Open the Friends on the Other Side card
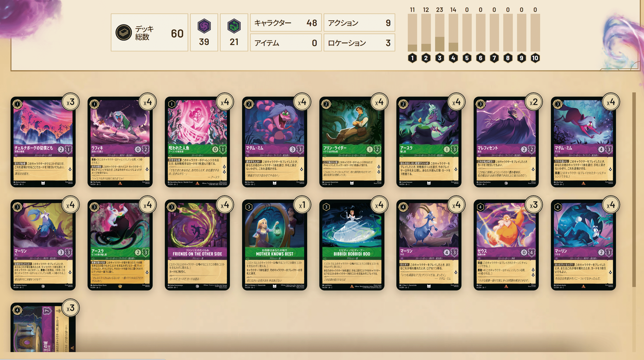Image resolution: width=644 pixels, height=360 pixels. tap(197, 245)
